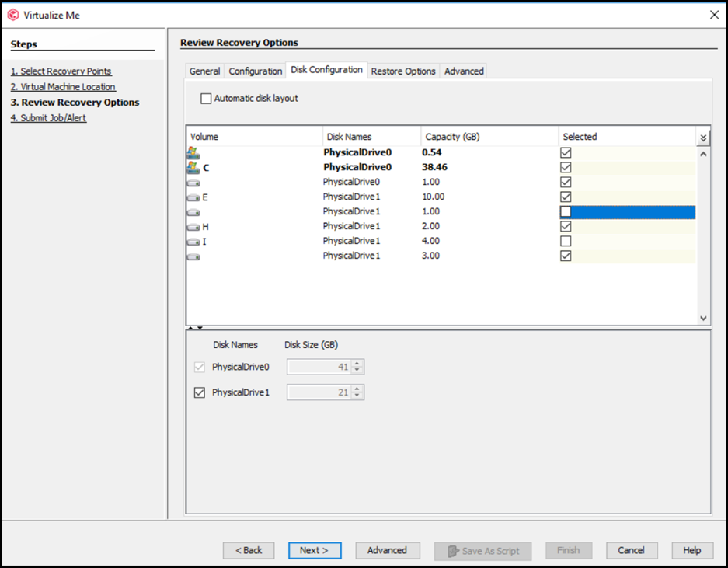This screenshot has height=568, width=728.
Task: Open the Restore Options tab
Action: point(403,71)
